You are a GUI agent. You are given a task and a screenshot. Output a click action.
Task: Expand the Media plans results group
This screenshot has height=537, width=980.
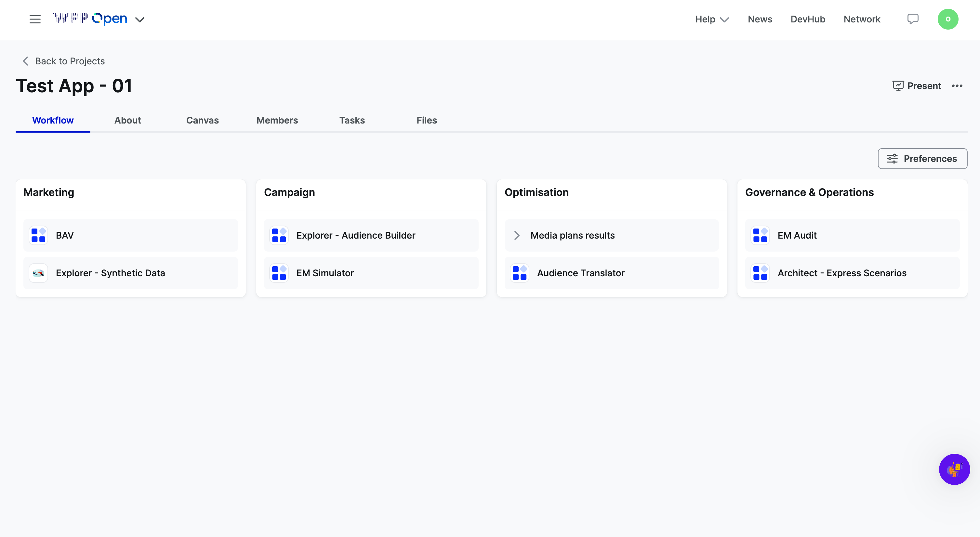click(517, 235)
